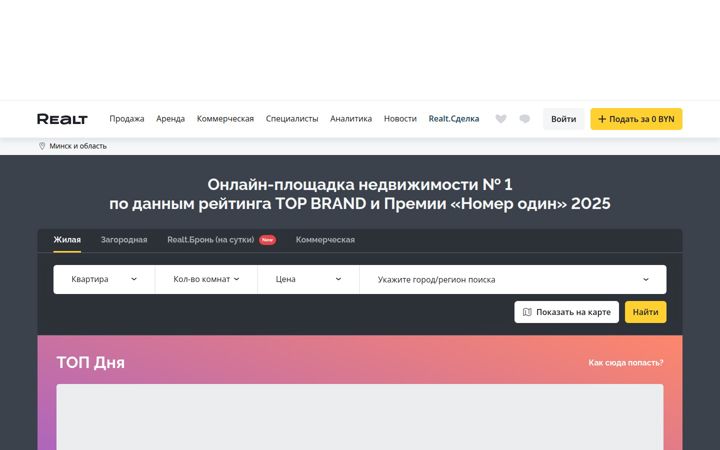Switch to the Коммерческая search tab
Viewport: 720px width, 450px height.
click(x=325, y=240)
